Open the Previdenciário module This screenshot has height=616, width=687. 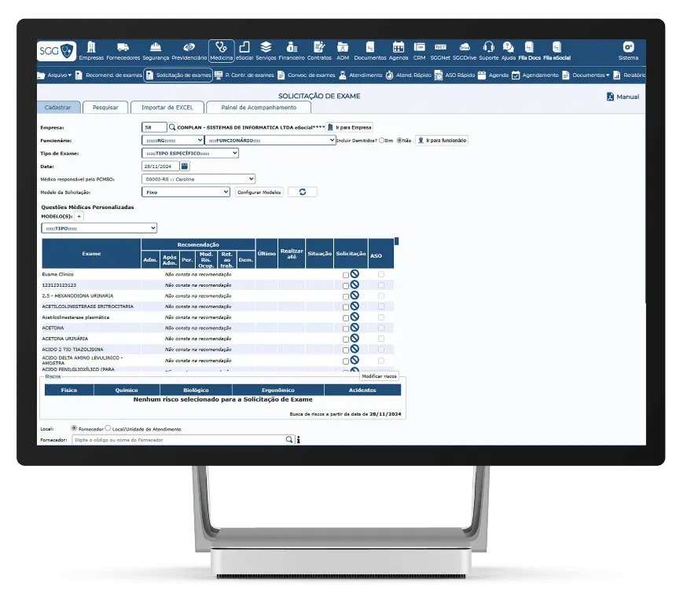[x=189, y=51]
